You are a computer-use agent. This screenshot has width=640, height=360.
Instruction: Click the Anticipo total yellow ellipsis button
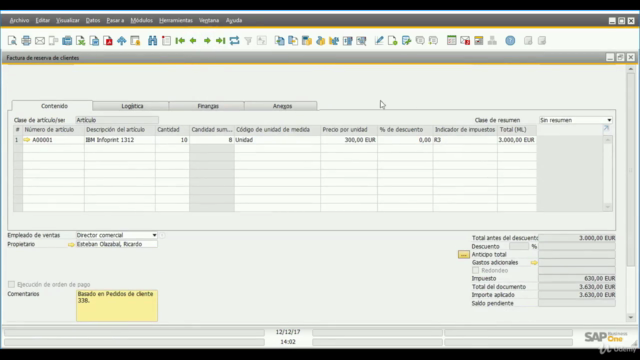(464, 254)
